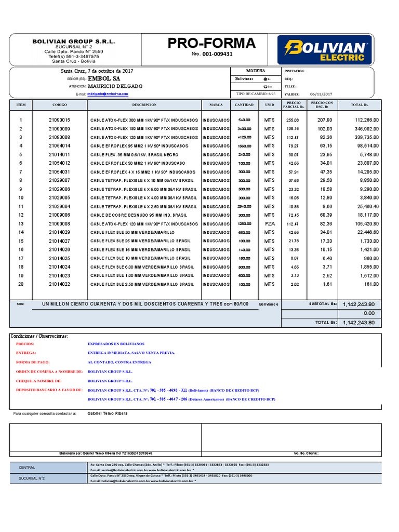
Task: Click the FORMA DE PAGO label
Action: [x=33, y=362]
